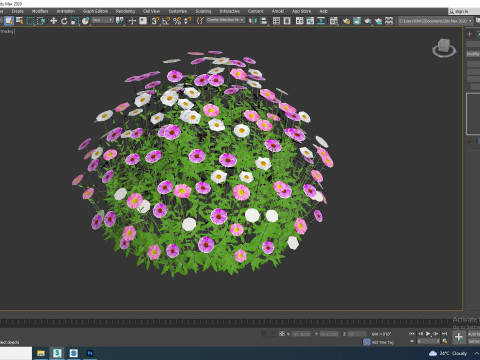Toggle Select and Manipulate tool
The image size is (480, 360).
pos(132,21)
